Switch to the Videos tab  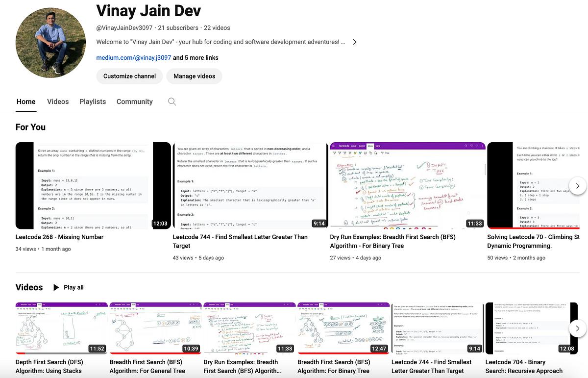(58, 101)
